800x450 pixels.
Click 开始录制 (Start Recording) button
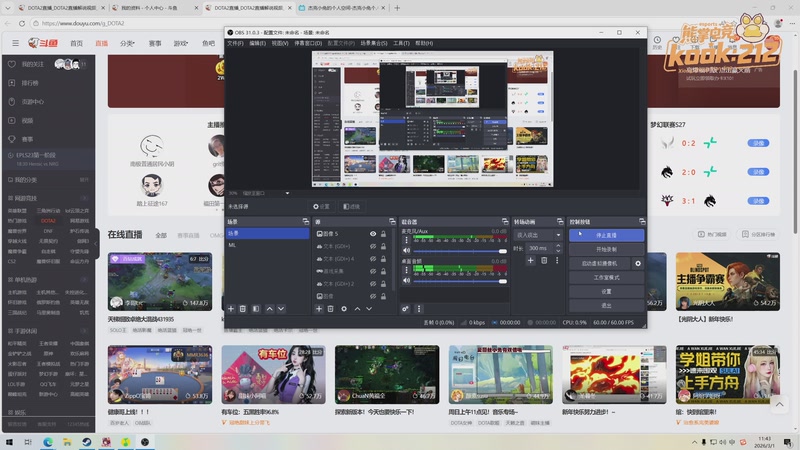click(x=606, y=249)
